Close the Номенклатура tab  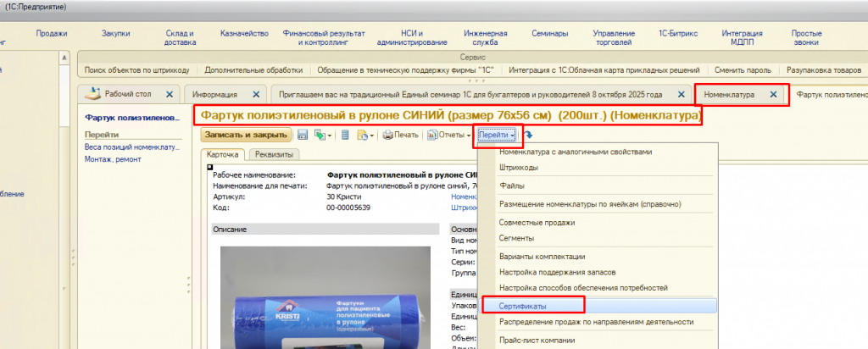click(773, 95)
